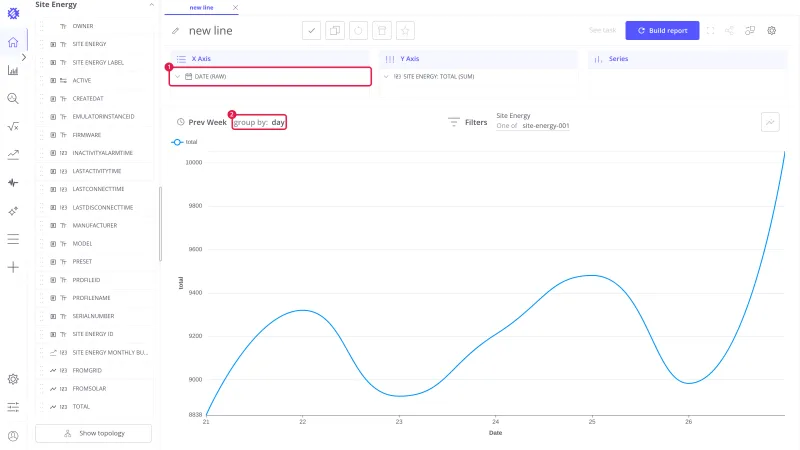Click the field list vertical scrollbar

point(160,224)
